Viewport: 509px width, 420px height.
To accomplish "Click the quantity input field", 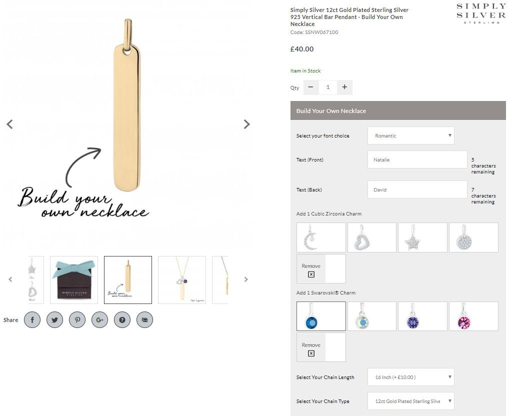I will click(x=328, y=87).
